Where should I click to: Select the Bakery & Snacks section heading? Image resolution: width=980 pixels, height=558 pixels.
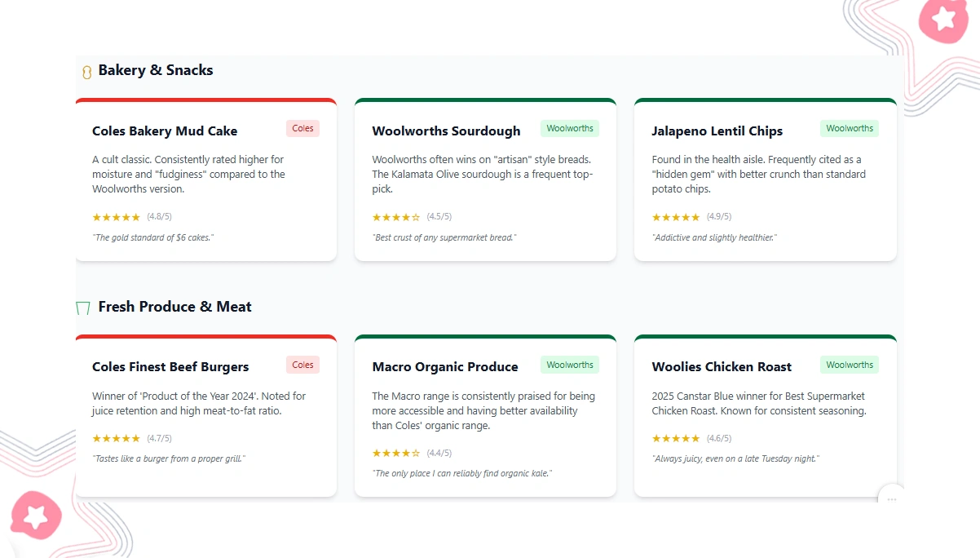[x=155, y=70]
